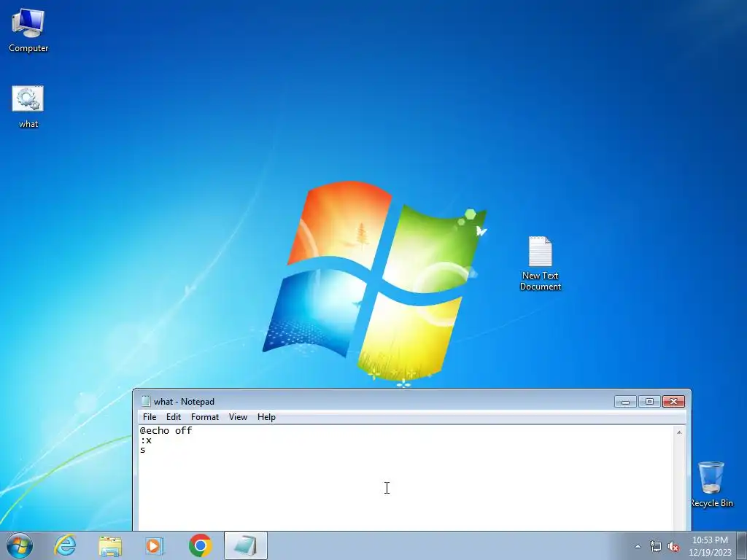Image resolution: width=747 pixels, height=560 pixels.
Task: Open the View menu in Notepad
Action: pyautogui.click(x=238, y=417)
